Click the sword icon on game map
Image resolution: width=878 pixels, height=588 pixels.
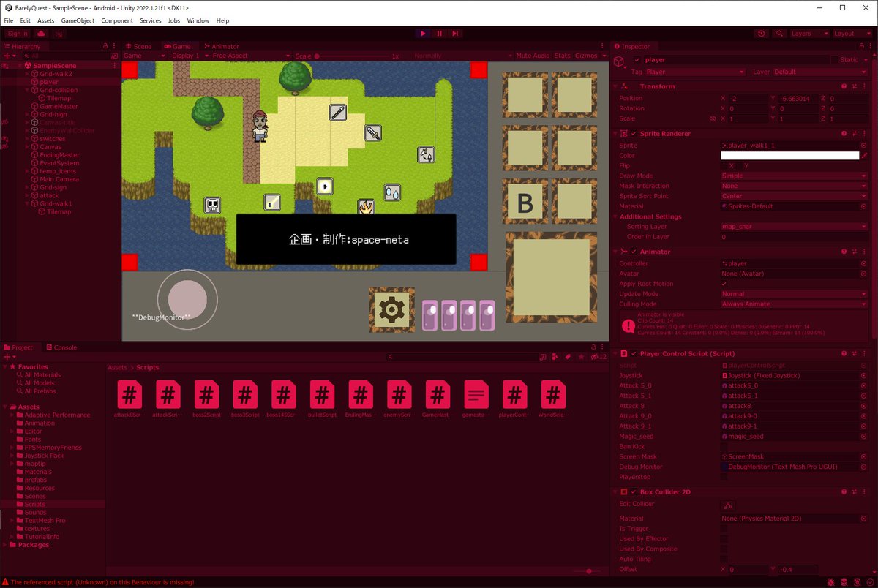[373, 133]
